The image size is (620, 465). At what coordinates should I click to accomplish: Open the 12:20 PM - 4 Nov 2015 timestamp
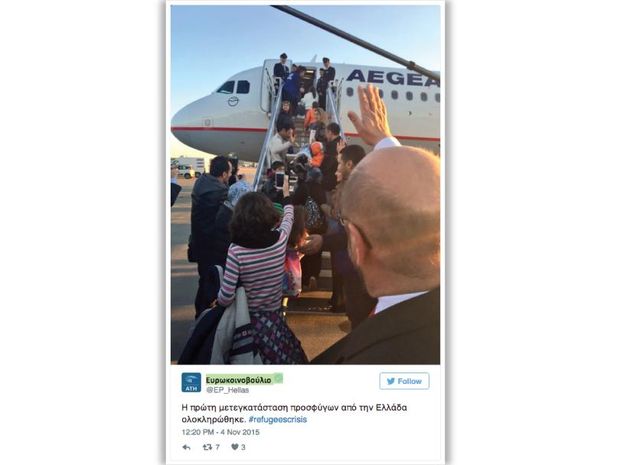tap(221, 432)
